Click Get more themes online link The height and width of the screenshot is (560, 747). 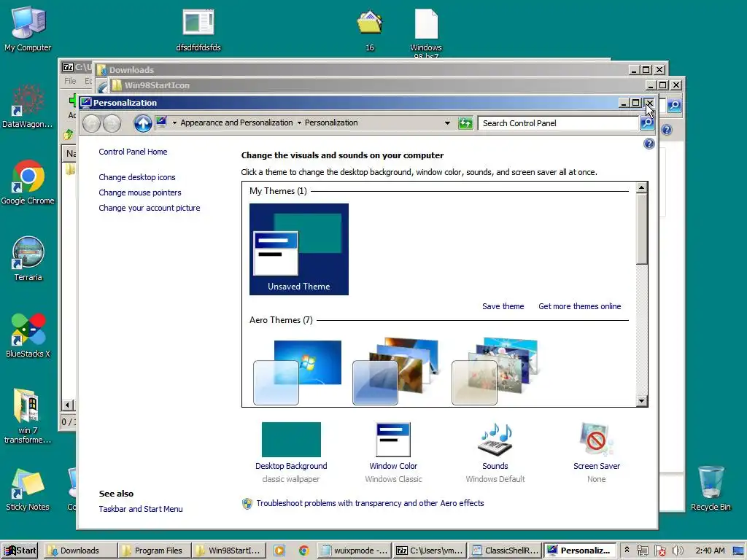click(x=579, y=306)
